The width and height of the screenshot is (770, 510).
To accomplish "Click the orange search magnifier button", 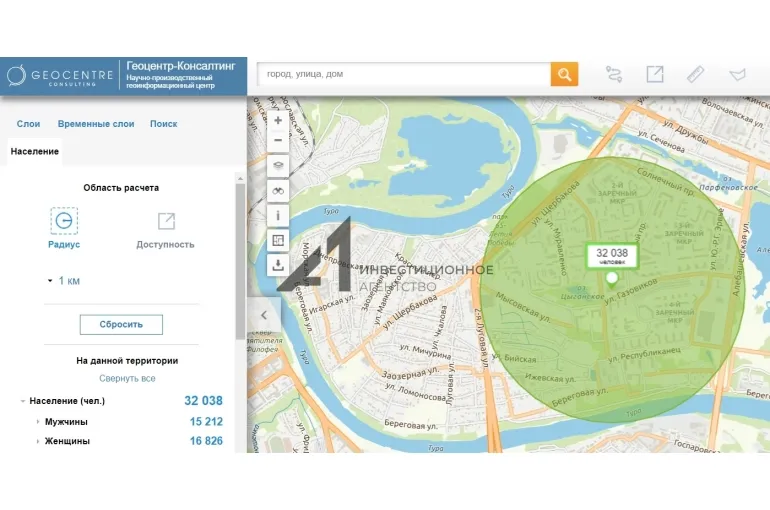I will pyautogui.click(x=564, y=74).
